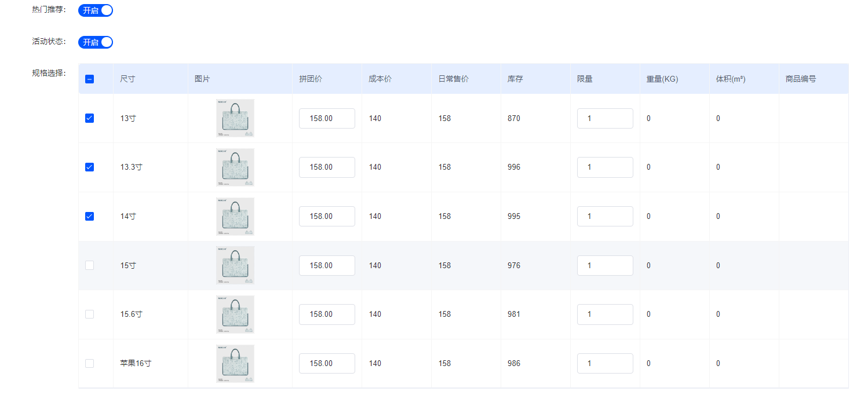Image resolution: width=868 pixels, height=395 pixels.
Task: Focus the 限量 input for 苹果16寸
Action: [x=605, y=363]
